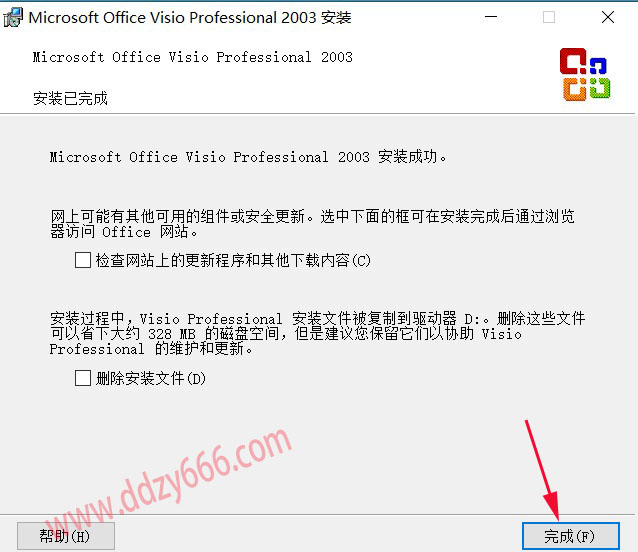Click the paragraph mentioning 328 MB disk space
638x552 pixels.
[317, 334]
